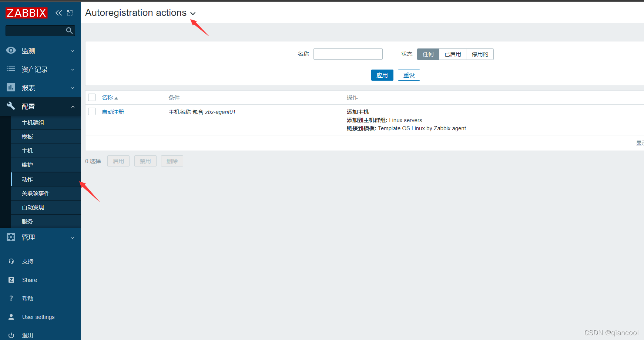Click the 禁用 bulk button
Image resolution: width=644 pixels, height=340 pixels.
pos(145,161)
